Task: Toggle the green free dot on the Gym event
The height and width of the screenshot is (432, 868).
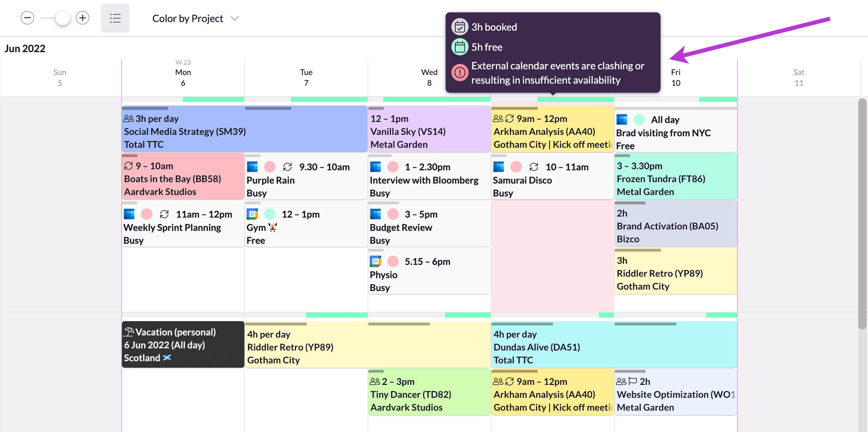Action: (x=270, y=214)
